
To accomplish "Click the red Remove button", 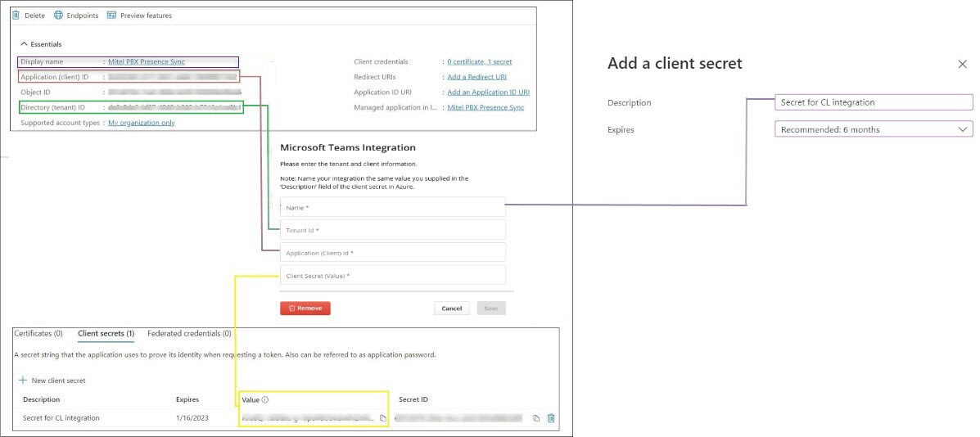I will (305, 309).
